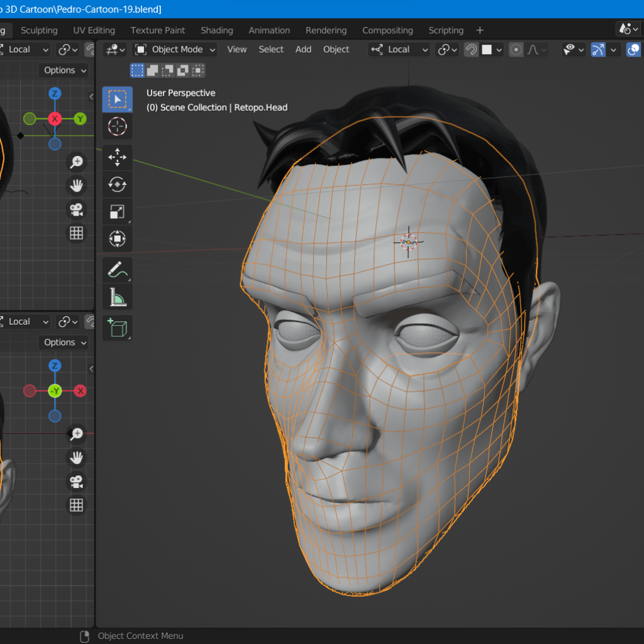
Task: Open Local transform orientation dropdown in main header
Action: (399, 50)
